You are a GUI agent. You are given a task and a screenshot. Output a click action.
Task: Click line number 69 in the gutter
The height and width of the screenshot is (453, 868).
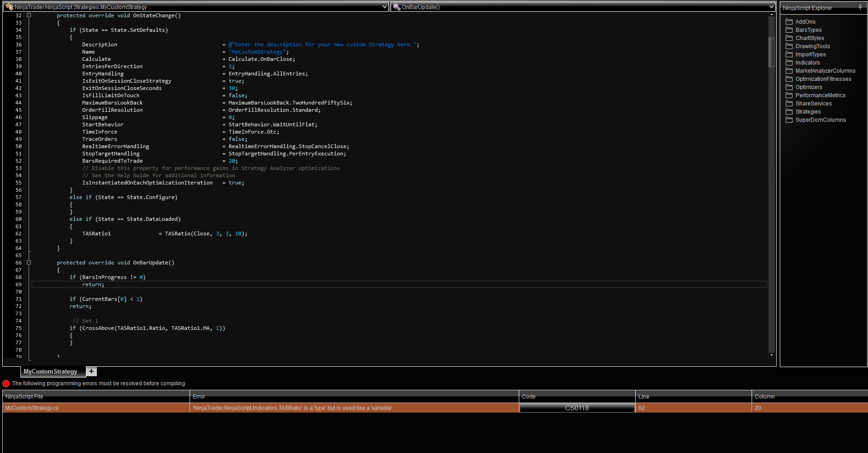tap(19, 284)
